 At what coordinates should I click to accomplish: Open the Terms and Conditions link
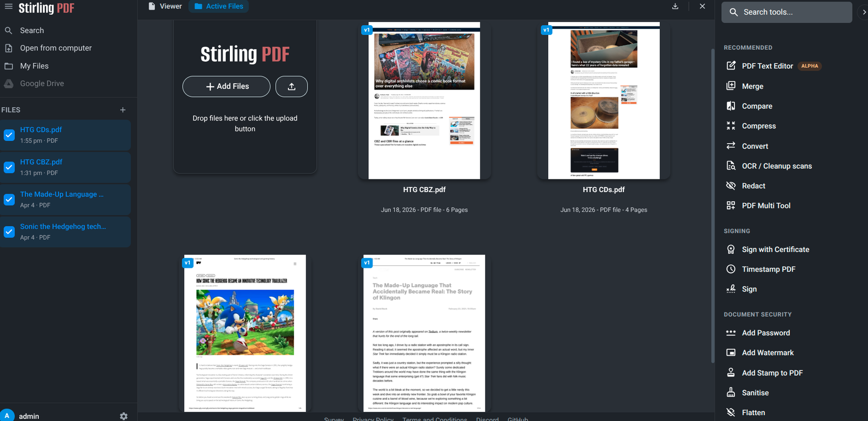click(435, 419)
